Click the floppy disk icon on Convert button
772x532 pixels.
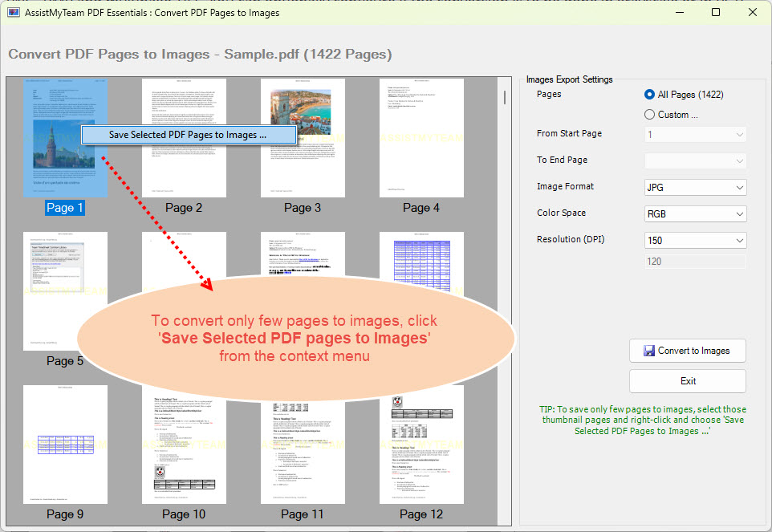648,351
